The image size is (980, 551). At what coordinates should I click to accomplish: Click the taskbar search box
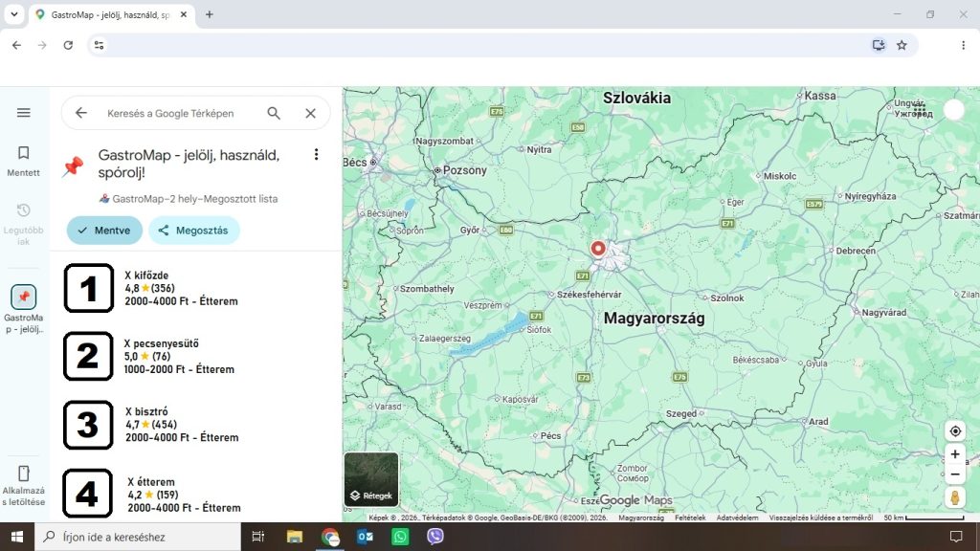138,537
